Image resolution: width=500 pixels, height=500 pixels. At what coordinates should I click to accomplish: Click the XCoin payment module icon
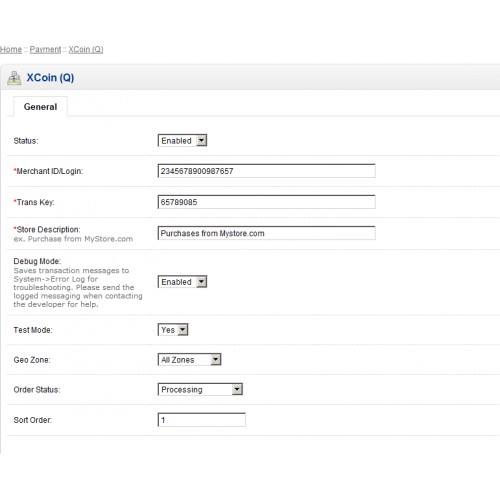pos(14,78)
